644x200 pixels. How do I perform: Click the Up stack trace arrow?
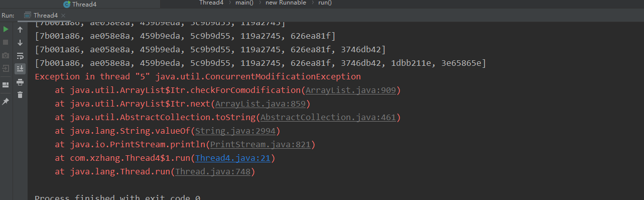coord(20,30)
